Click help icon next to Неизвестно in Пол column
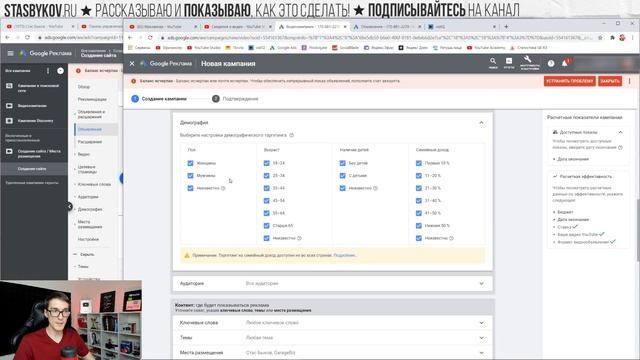Viewport: 640px width, 360px height. [x=223, y=188]
